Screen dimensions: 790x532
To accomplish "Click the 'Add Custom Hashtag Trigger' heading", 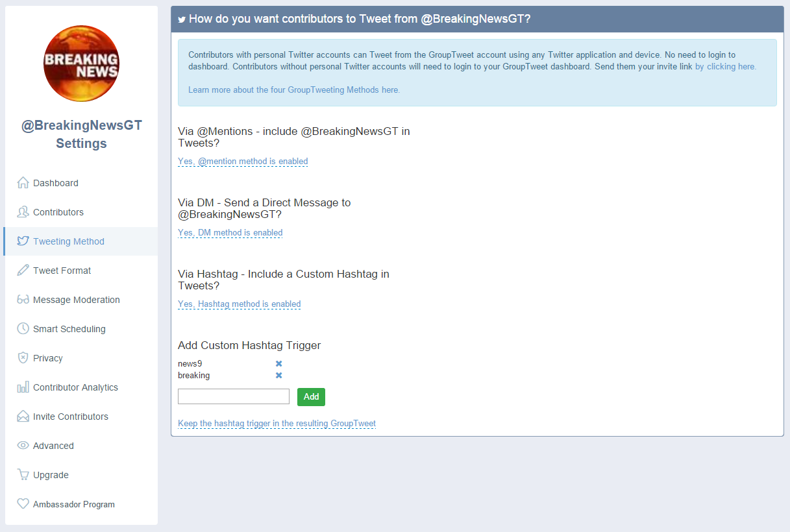I will click(249, 345).
